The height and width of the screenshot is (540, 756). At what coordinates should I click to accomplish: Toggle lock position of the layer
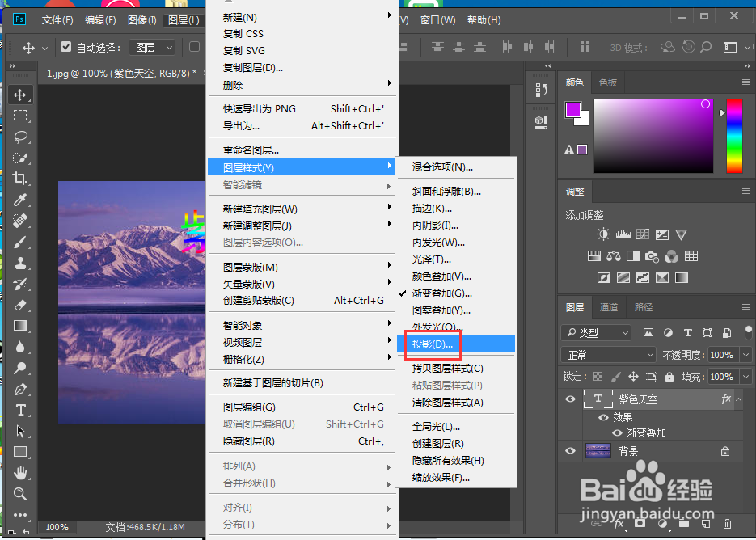pyautogui.click(x=633, y=377)
